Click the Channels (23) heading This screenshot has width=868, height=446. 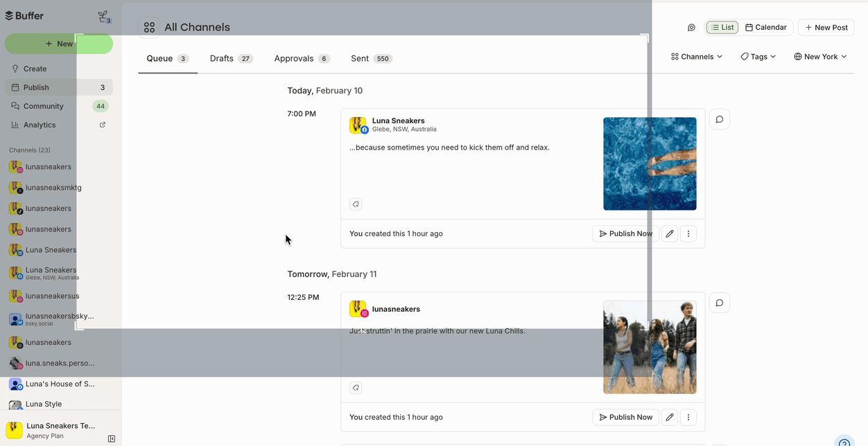tap(30, 150)
